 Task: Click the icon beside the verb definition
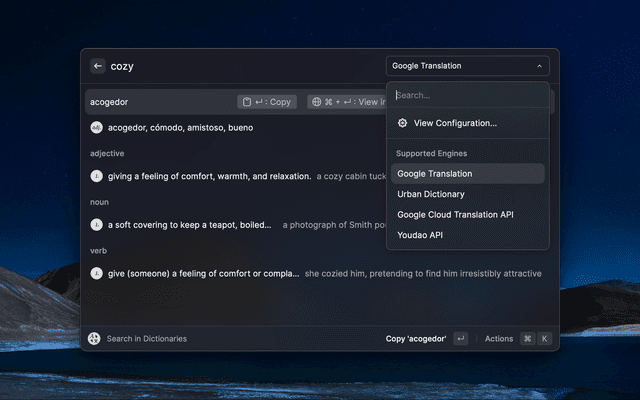pos(97,273)
